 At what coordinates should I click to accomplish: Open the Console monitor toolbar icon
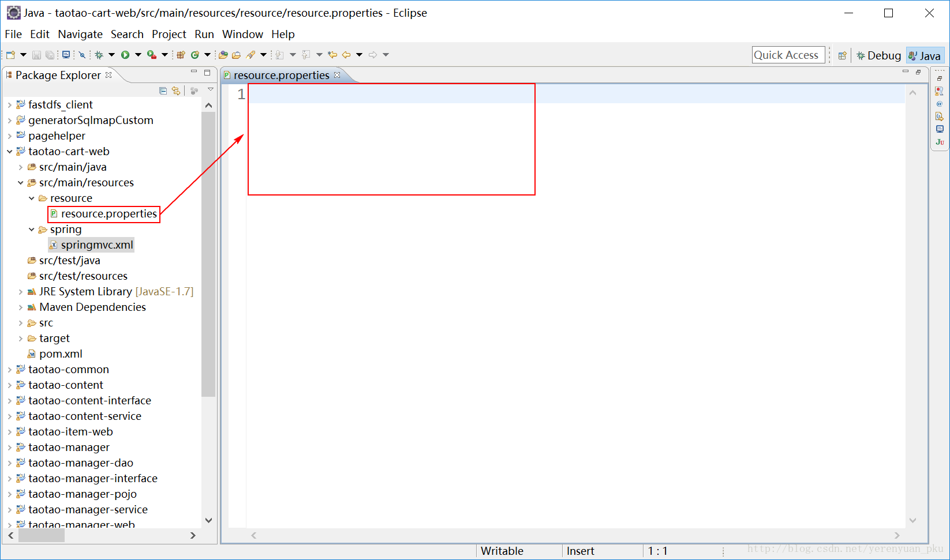point(66,55)
